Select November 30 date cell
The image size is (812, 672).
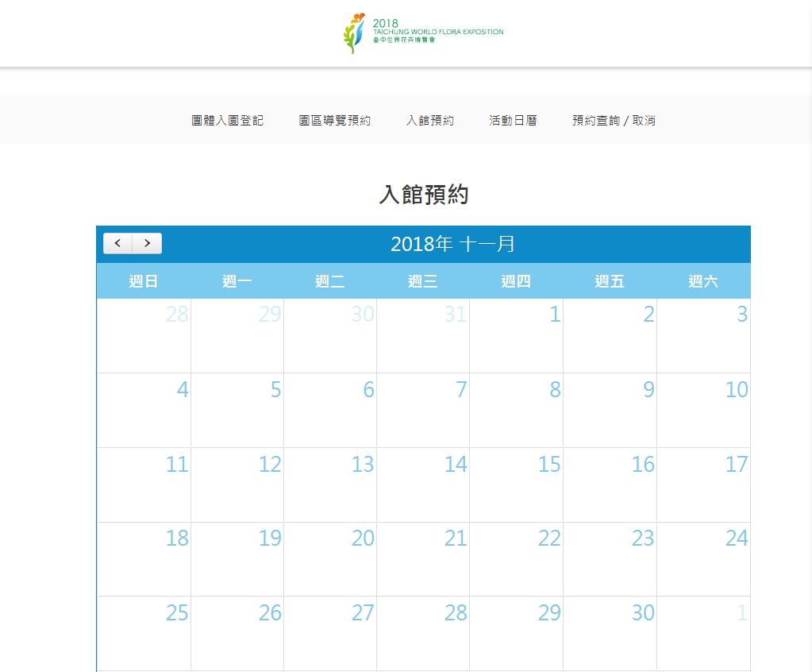click(x=610, y=633)
